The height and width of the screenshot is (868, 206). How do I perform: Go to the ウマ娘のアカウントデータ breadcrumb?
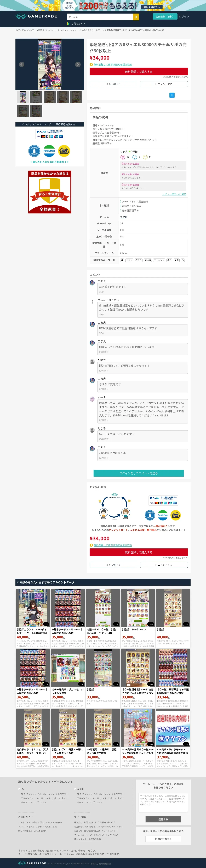(x=91, y=30)
